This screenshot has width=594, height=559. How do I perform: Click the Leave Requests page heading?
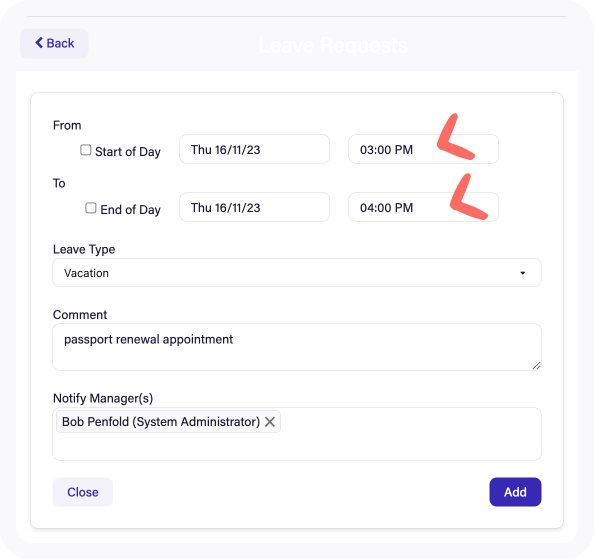click(x=333, y=45)
